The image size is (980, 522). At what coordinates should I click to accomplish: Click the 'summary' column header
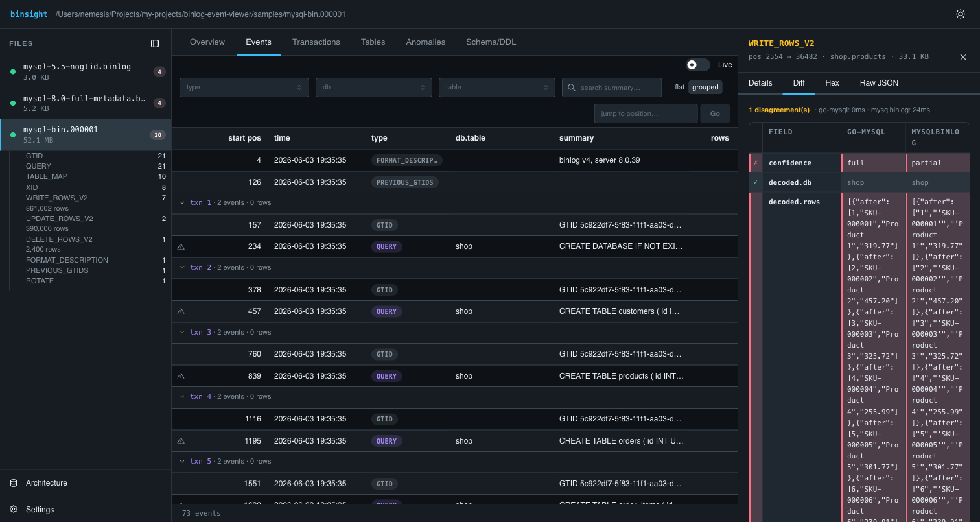576,138
